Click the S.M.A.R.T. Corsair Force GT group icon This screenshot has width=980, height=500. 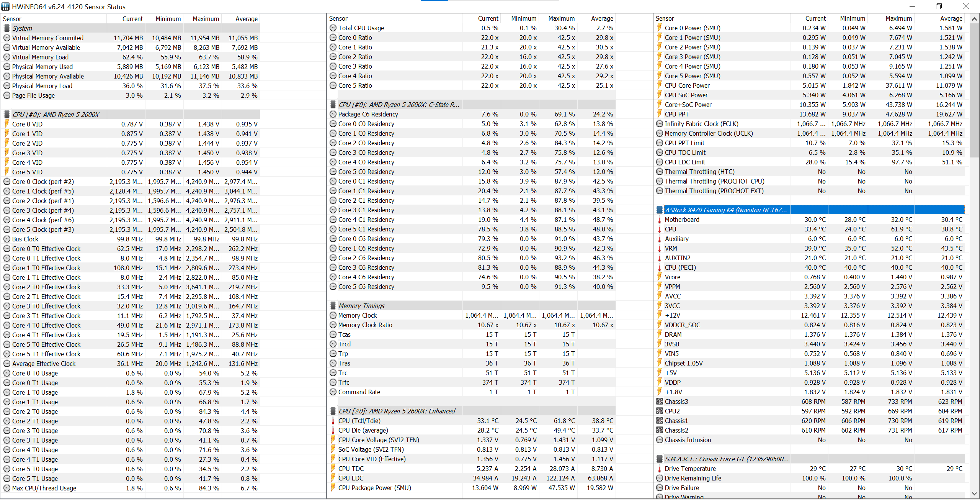pos(659,459)
